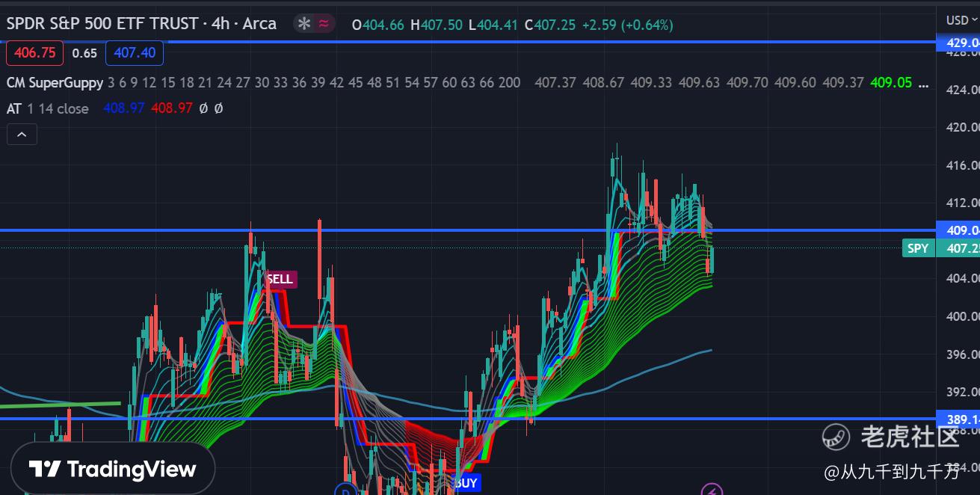Click the 409.60 SuperGuppy value

click(x=795, y=82)
